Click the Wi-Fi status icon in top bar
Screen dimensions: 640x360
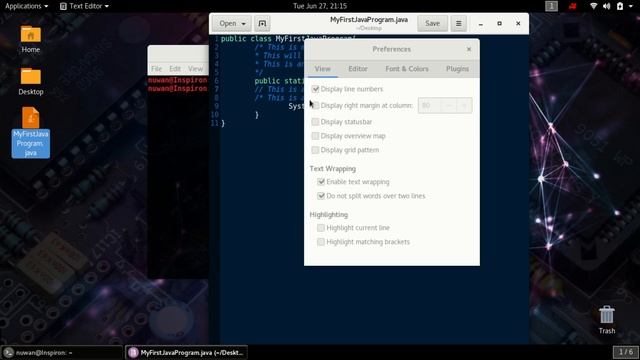pos(593,6)
